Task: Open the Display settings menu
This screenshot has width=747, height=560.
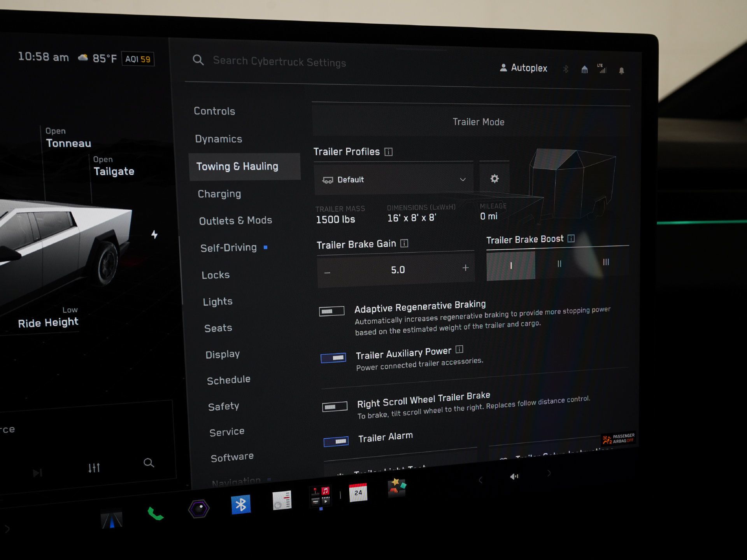Action: (223, 354)
